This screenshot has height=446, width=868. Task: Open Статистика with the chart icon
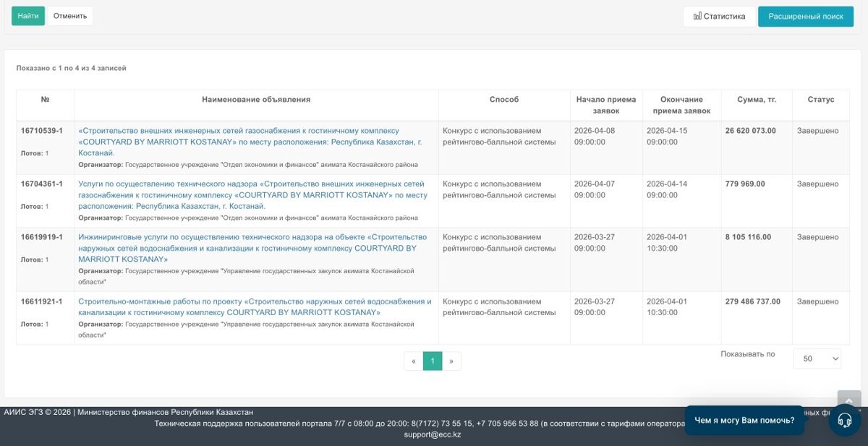coord(718,17)
